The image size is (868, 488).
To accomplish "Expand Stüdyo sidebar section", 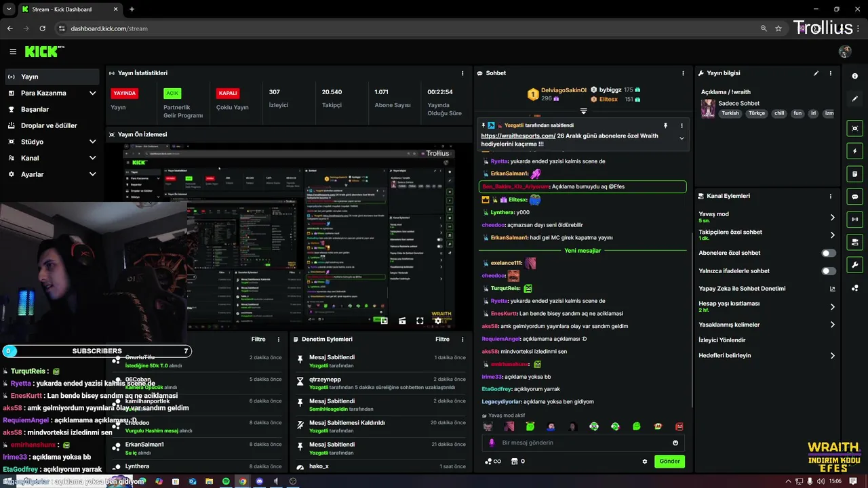I will point(92,142).
